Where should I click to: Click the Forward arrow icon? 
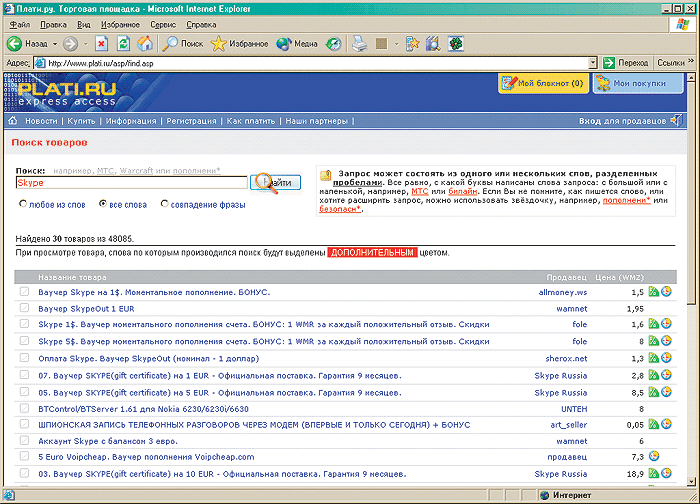71,44
